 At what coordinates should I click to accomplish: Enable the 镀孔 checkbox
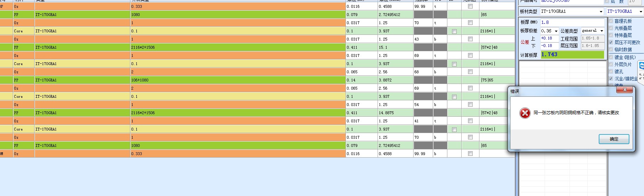pos(611,71)
